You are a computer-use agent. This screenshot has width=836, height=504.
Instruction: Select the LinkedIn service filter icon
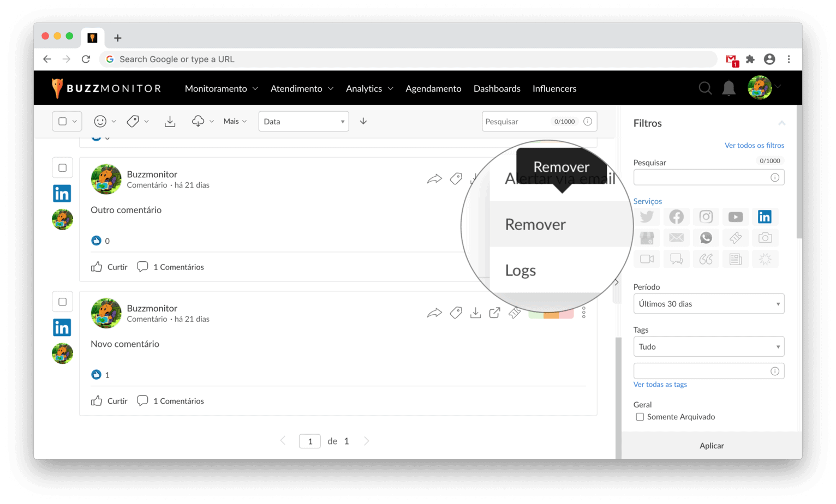click(x=765, y=217)
